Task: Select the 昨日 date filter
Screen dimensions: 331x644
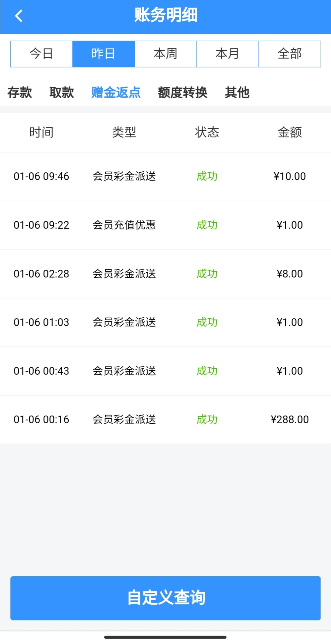Action: coord(104,54)
